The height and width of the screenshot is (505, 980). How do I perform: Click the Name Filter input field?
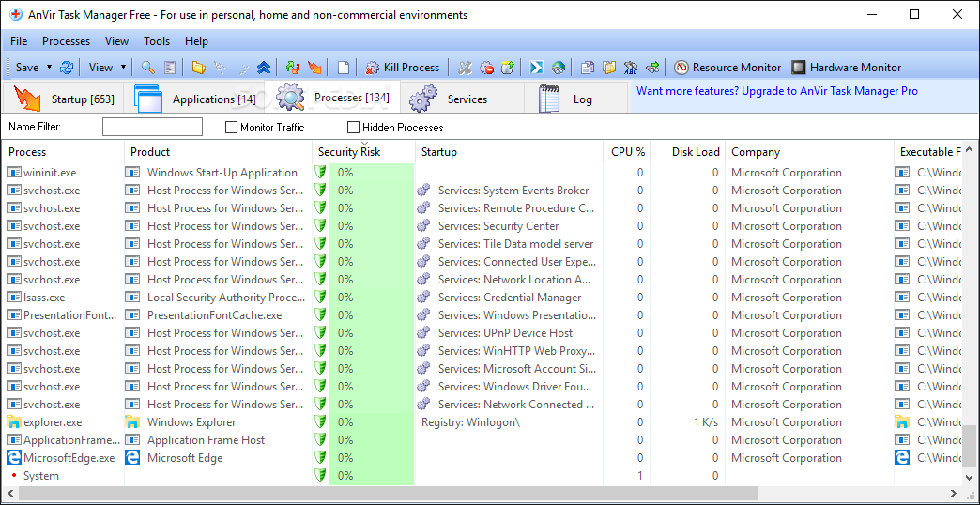[152, 127]
